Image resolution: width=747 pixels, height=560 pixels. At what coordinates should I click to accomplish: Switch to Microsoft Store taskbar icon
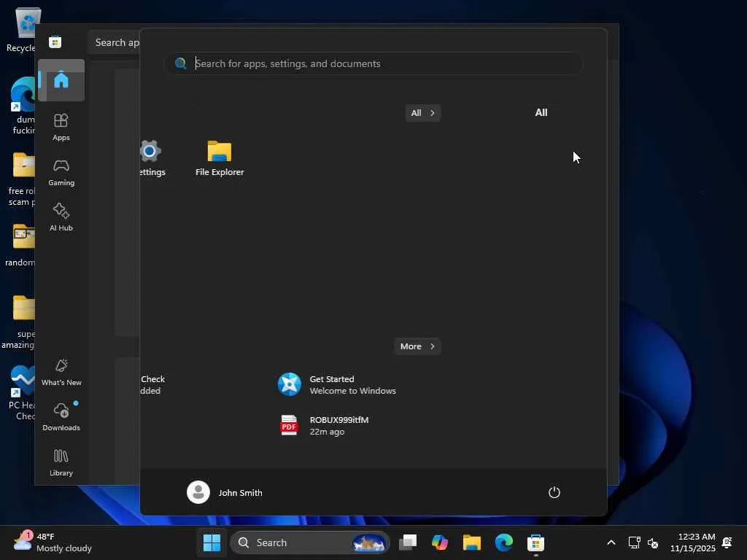(535, 542)
